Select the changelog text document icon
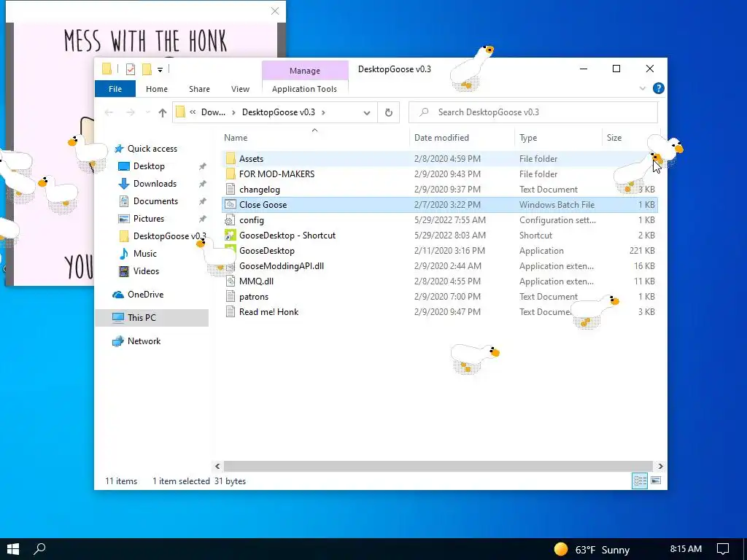This screenshot has width=747, height=560. pyautogui.click(x=231, y=189)
